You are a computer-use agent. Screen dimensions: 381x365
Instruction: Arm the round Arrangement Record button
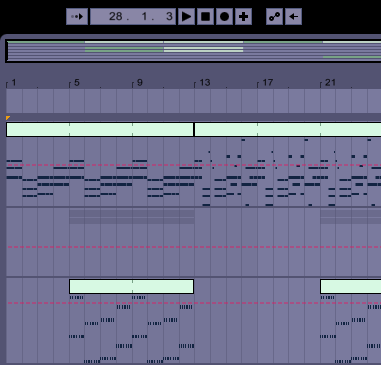(224, 17)
